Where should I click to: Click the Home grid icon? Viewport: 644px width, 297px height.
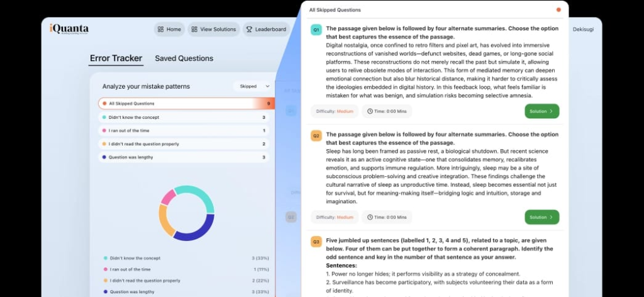coord(160,29)
